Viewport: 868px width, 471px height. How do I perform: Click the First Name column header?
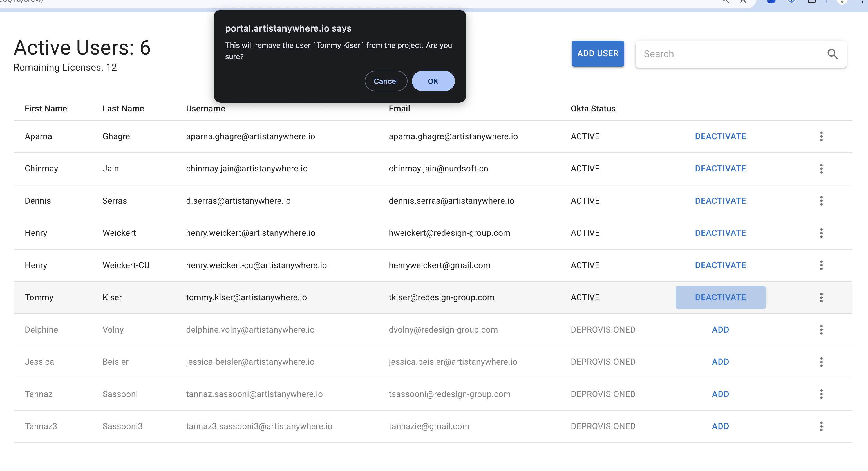[x=46, y=109]
